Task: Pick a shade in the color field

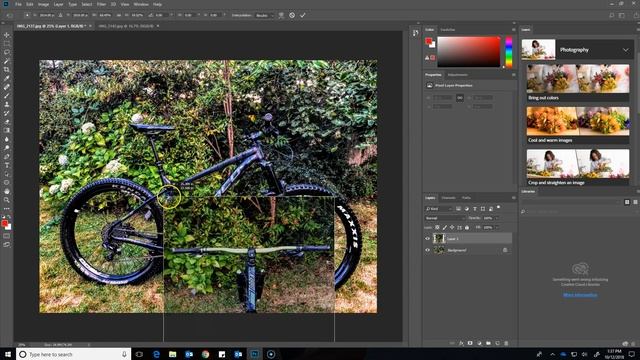Action: [469, 52]
